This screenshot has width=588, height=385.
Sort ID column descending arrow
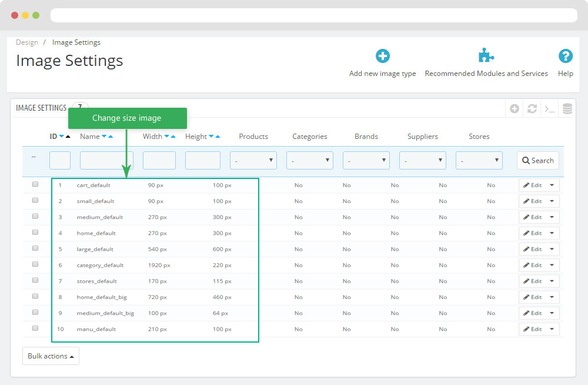click(x=61, y=137)
